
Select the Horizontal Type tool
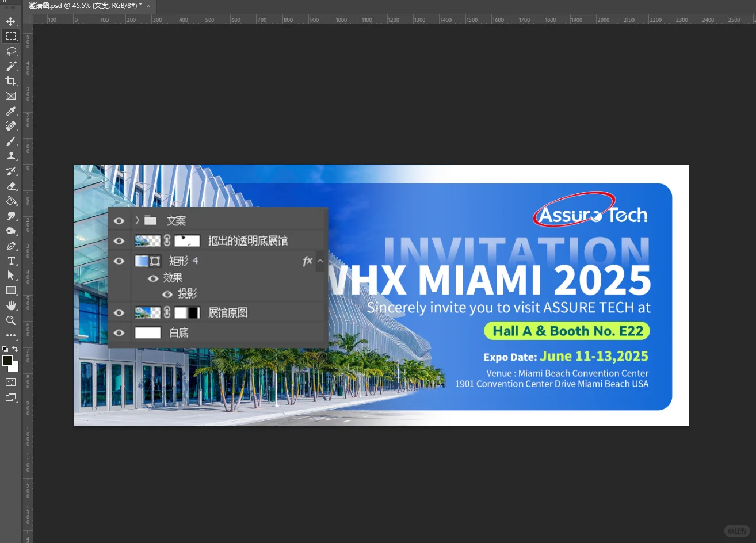click(x=11, y=261)
